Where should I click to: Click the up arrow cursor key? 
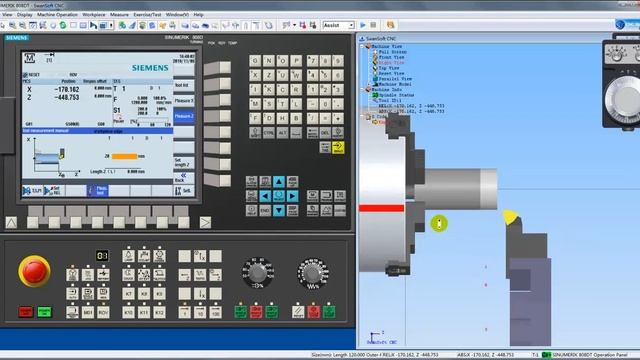pos(279,181)
